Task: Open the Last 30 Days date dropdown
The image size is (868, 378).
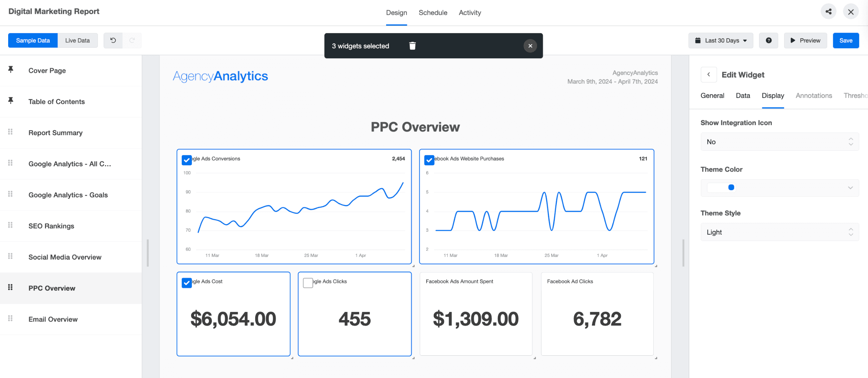Action: [721, 40]
